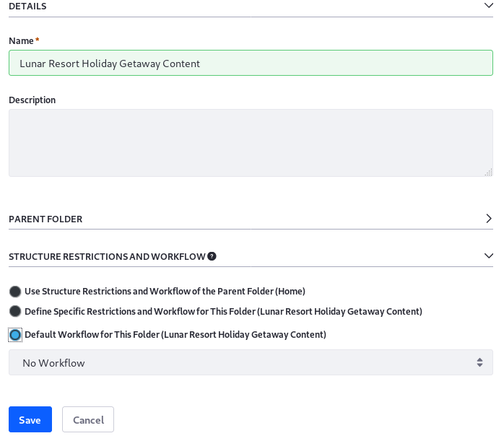Click the Description field label
The width and height of the screenshot is (504, 441).
(x=32, y=100)
